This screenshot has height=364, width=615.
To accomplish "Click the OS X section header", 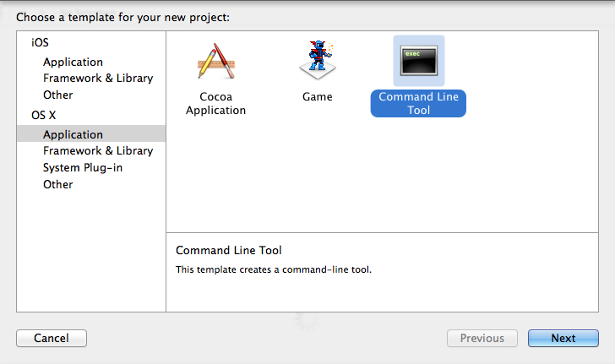I will click(43, 115).
